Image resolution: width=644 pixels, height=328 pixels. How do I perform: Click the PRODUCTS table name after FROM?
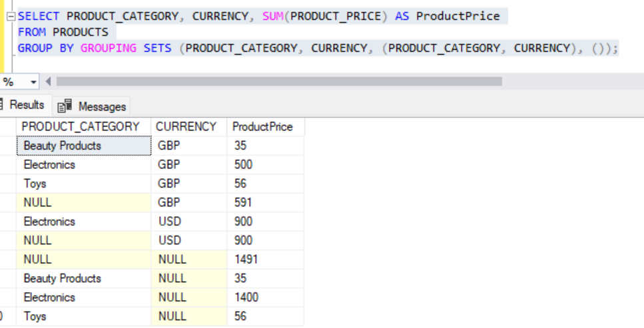80,32
